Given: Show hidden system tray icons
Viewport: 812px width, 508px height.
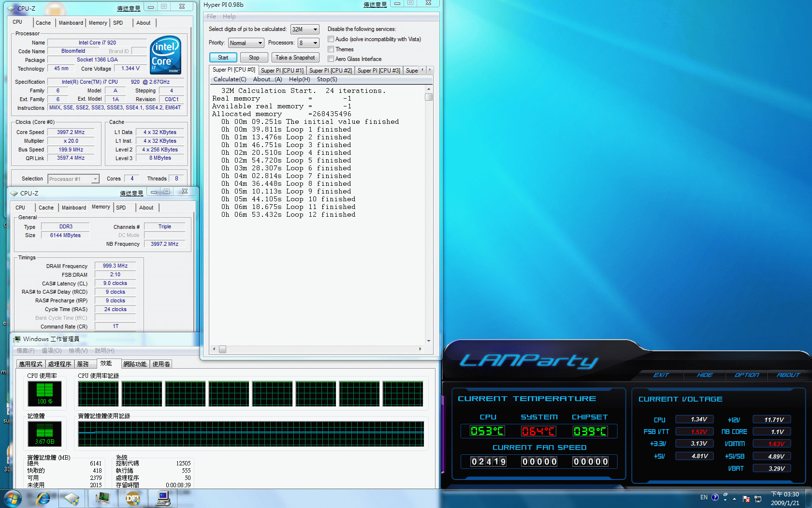Looking at the screenshot, I should pos(735,499).
